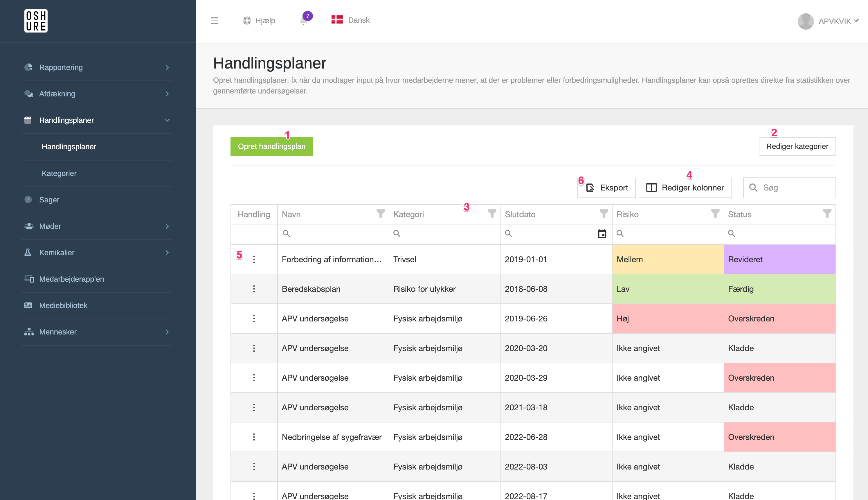This screenshot has width=868, height=500.
Task: Select Kategorier submenu item
Action: click(x=59, y=173)
